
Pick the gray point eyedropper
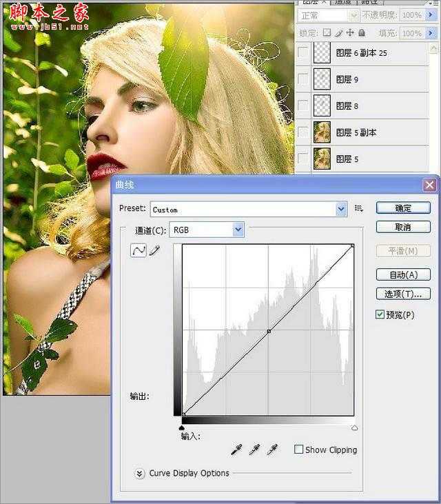coord(254,450)
